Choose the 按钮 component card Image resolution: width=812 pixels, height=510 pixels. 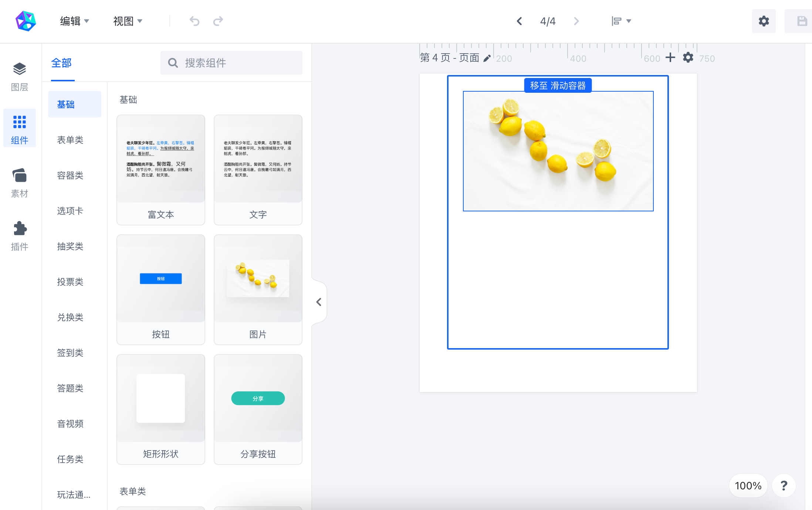[x=161, y=290]
